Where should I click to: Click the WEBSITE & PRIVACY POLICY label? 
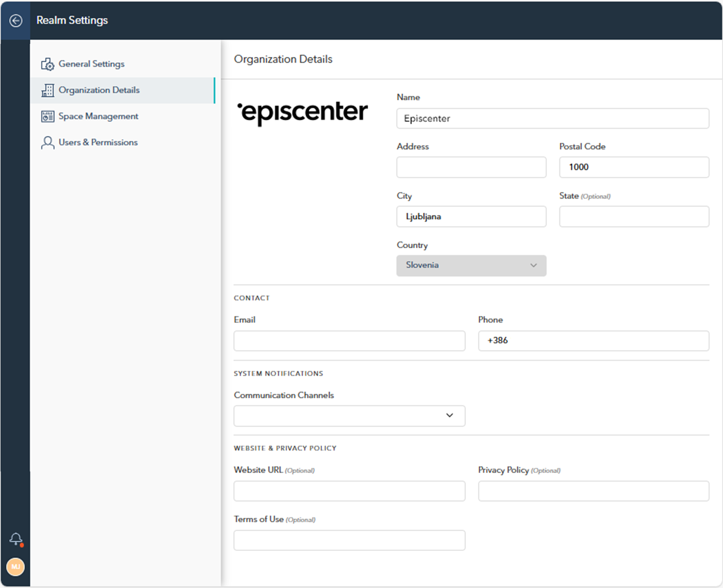coord(285,448)
